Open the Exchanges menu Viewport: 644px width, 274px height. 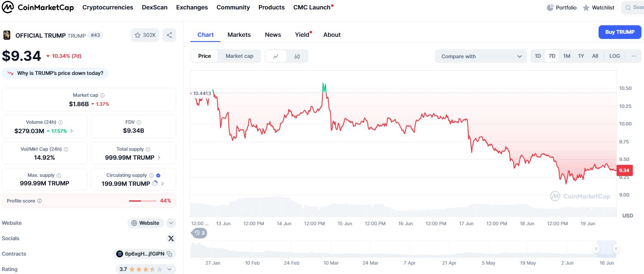pos(192,7)
